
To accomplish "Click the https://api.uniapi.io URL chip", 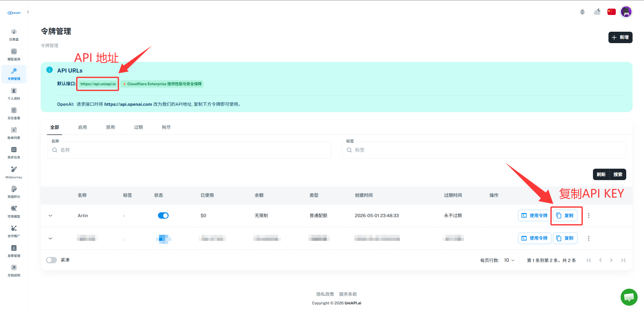I will click(98, 84).
